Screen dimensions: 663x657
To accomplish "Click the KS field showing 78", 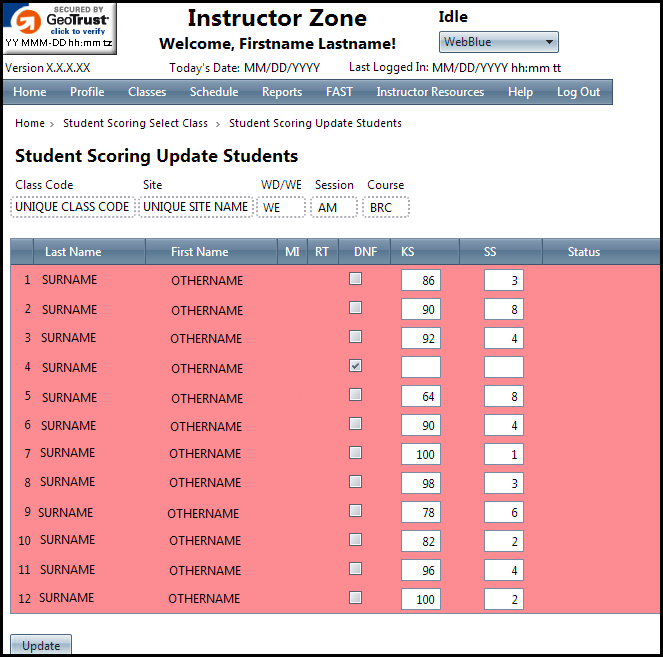I will pos(421,512).
